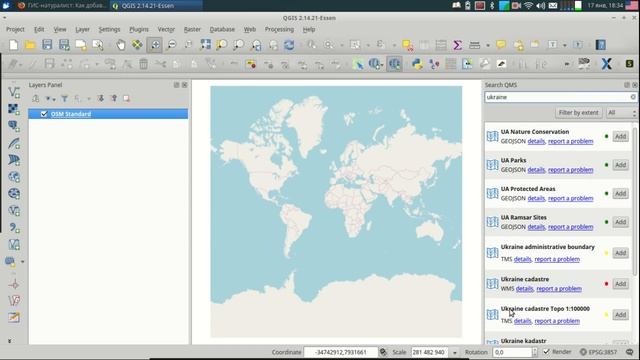Click the Refresh map icon

289,45
